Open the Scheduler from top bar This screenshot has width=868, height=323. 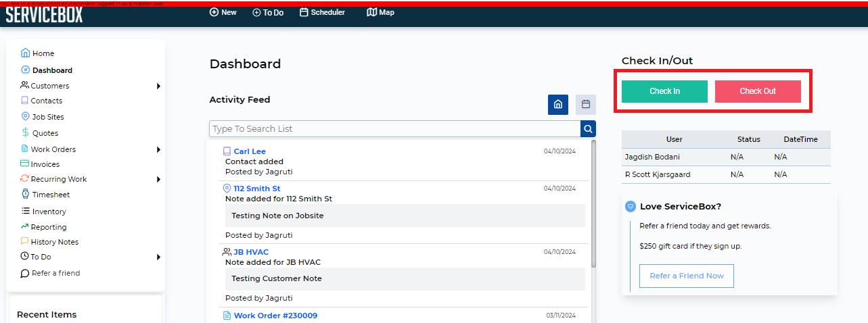(x=322, y=12)
